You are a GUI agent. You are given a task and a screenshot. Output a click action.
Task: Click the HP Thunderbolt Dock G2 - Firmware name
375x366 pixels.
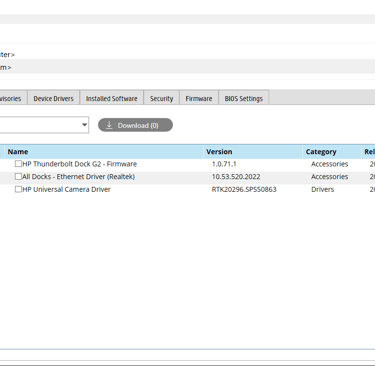[x=80, y=164]
